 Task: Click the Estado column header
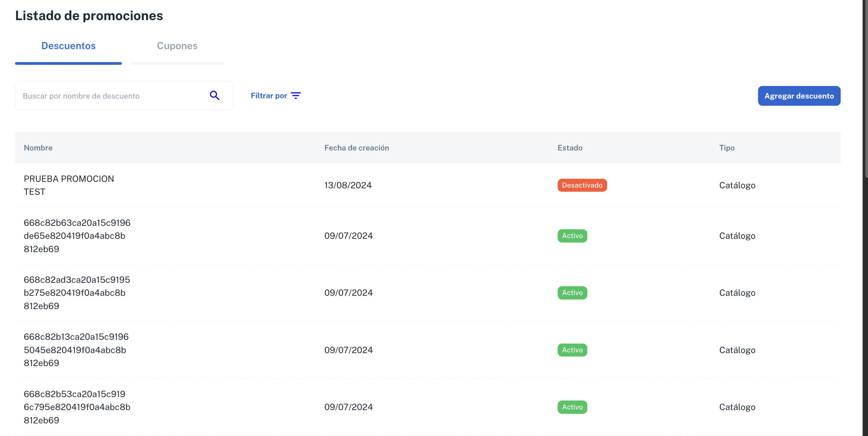click(570, 148)
